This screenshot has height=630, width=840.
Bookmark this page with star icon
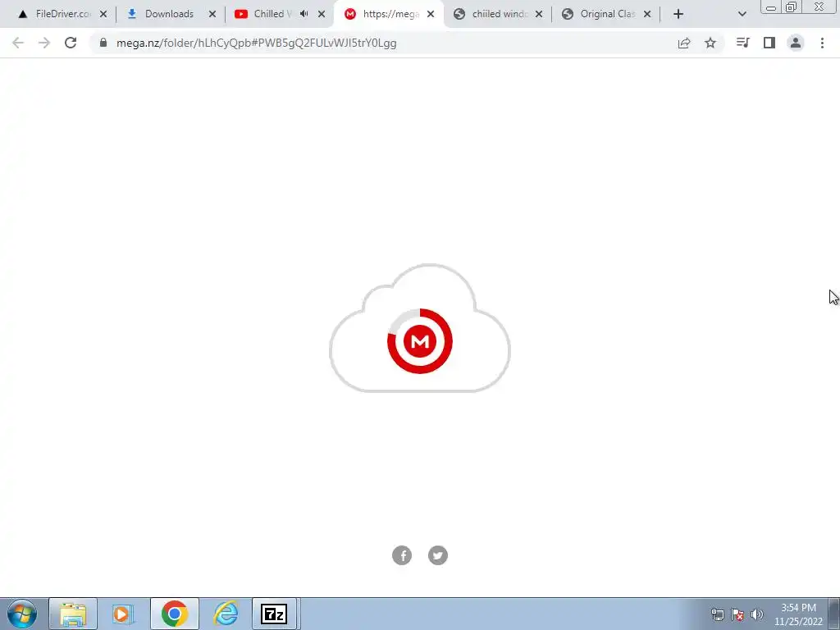[710, 43]
